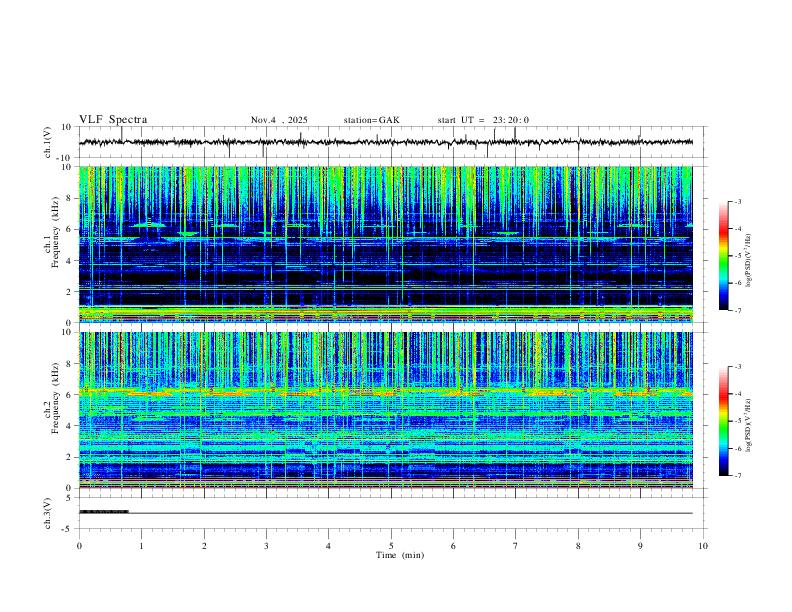Click the bright 6 kHz band in ch.2 spectrogram
Image resolution: width=792 pixels, height=612 pixels.
tap(386, 391)
